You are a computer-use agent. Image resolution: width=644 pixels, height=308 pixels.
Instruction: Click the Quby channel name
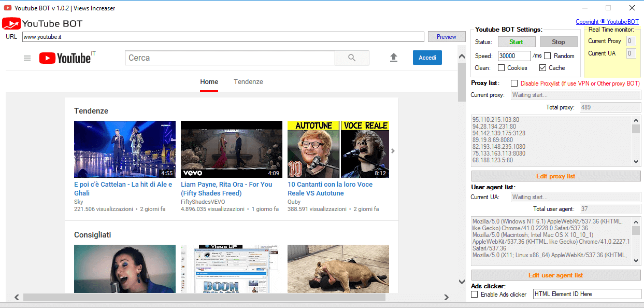[x=294, y=202]
